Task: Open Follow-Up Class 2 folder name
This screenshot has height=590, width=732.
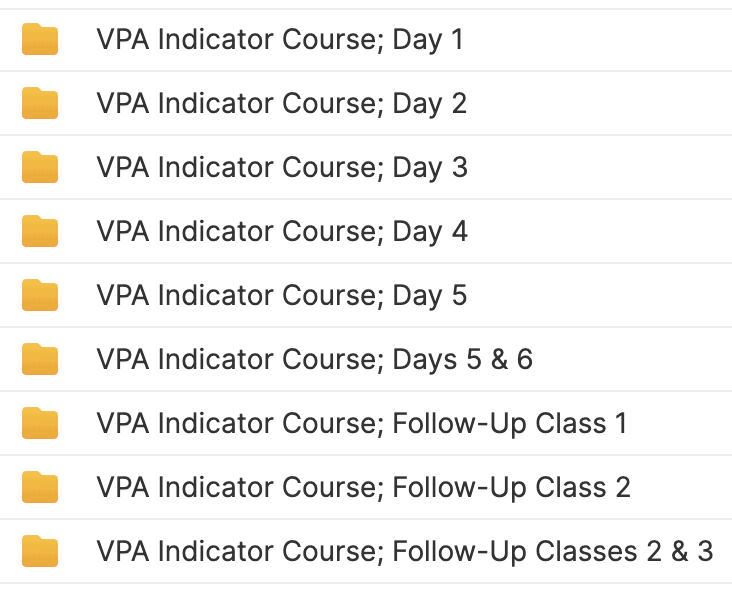Action: pos(363,488)
